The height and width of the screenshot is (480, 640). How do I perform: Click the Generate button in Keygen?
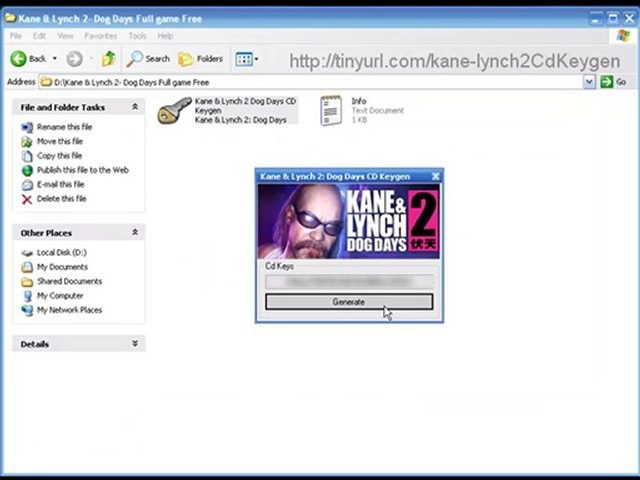click(349, 302)
